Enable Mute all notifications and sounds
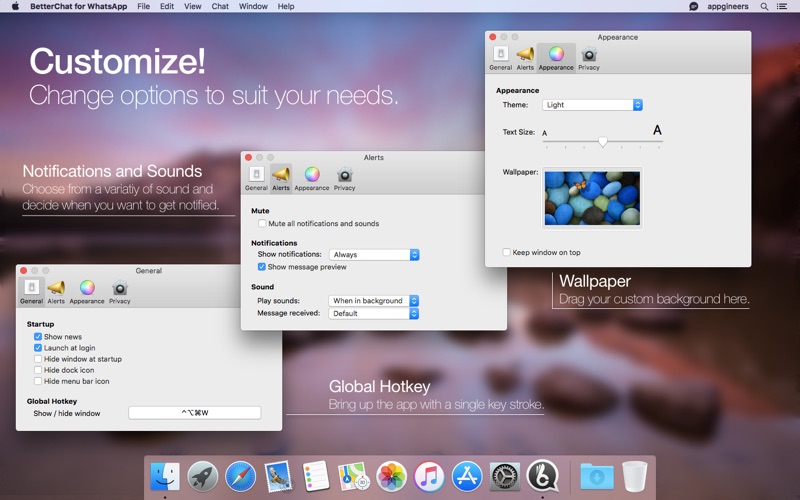 (263, 224)
